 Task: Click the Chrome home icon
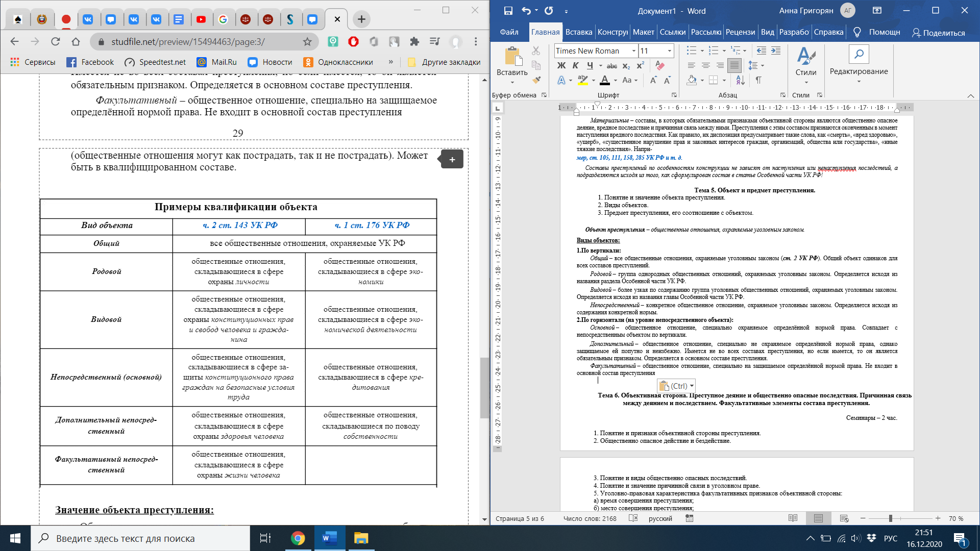(x=76, y=42)
